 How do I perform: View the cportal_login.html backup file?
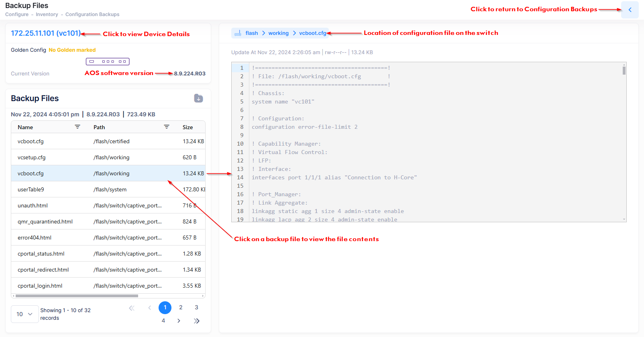click(x=40, y=286)
